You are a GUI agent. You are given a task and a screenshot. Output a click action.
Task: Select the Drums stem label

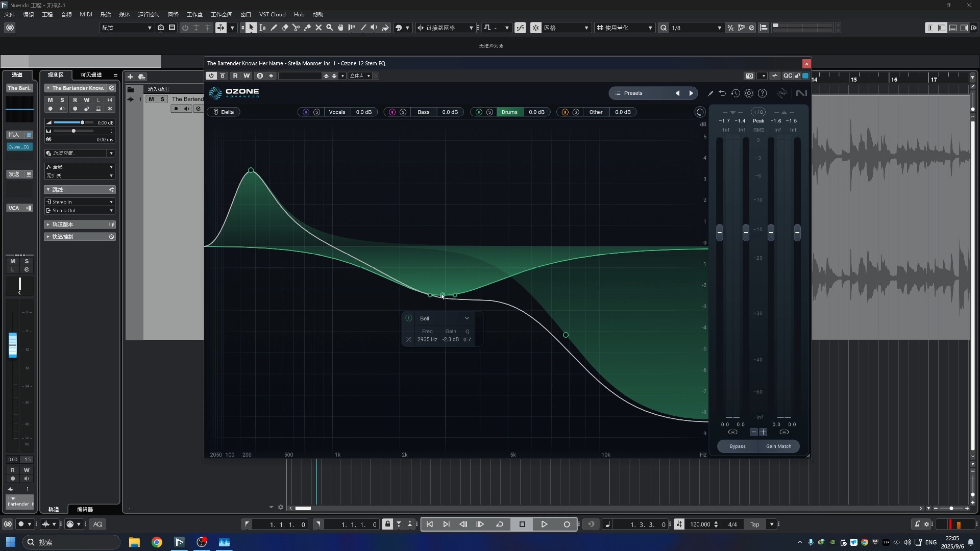tap(509, 112)
